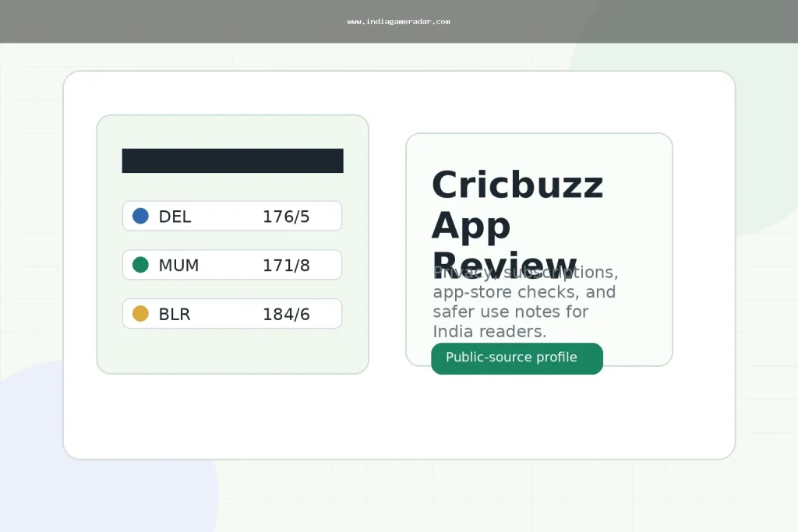798x532 pixels.
Task: Select the DEL 176/5 score row
Action: pos(232,217)
